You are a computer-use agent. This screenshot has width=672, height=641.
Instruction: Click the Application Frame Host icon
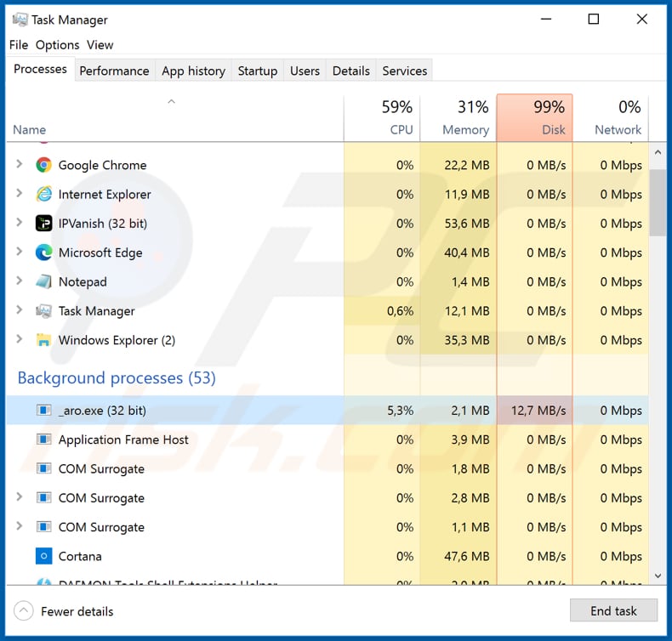click(x=43, y=440)
